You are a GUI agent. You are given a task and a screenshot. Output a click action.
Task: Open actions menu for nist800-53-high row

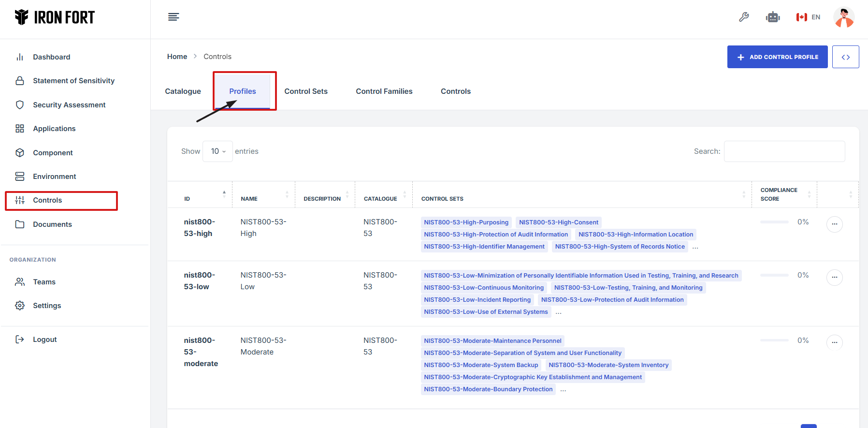pyautogui.click(x=834, y=224)
